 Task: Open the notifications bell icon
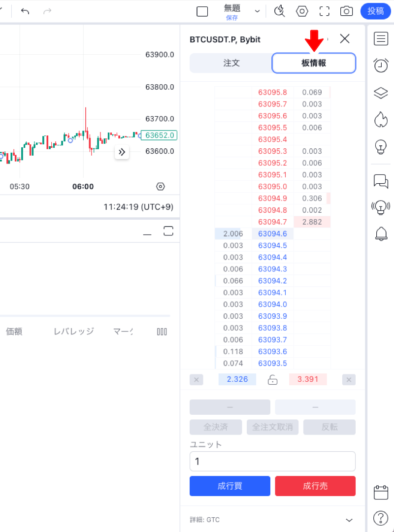(x=381, y=233)
